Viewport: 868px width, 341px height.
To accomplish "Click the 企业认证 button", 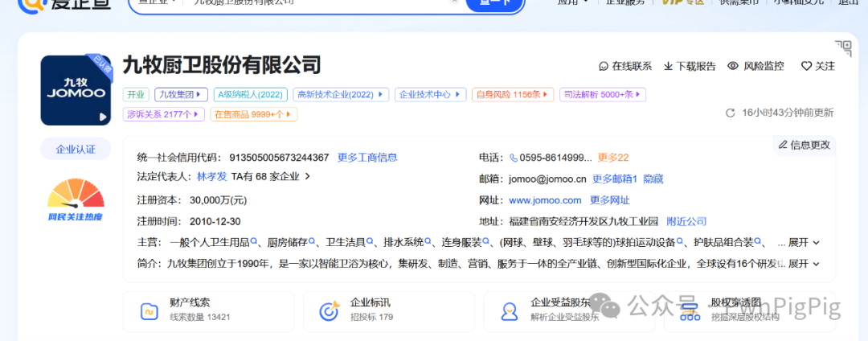I will tap(76, 149).
